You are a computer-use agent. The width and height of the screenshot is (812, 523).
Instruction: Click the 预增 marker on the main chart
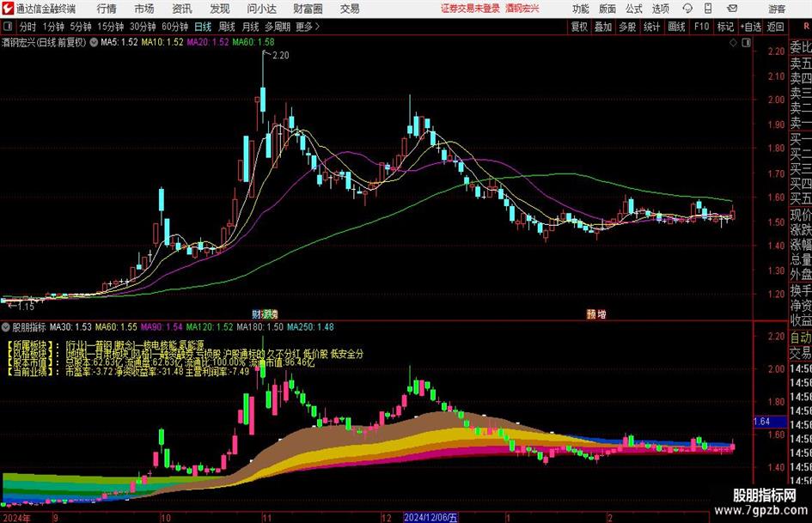point(596,313)
